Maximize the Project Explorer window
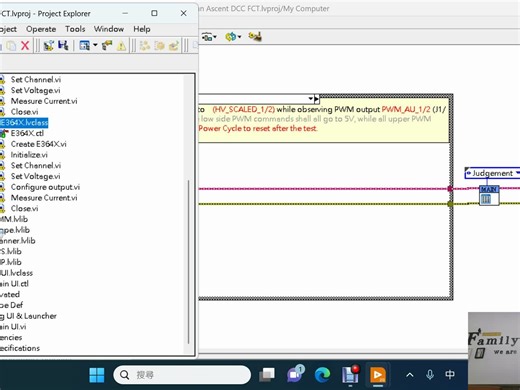Screen dimensions: 520x390 154,13
